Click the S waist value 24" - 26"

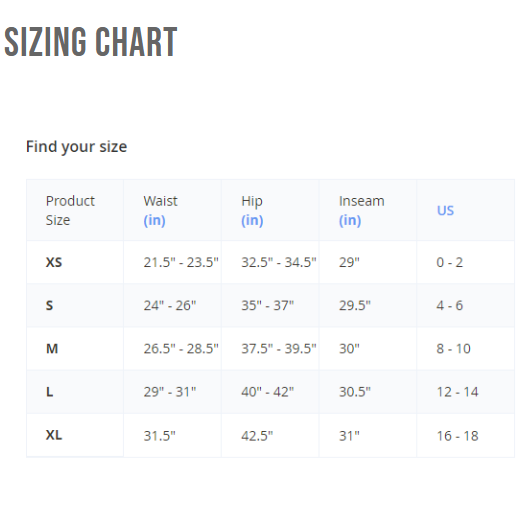(x=170, y=305)
